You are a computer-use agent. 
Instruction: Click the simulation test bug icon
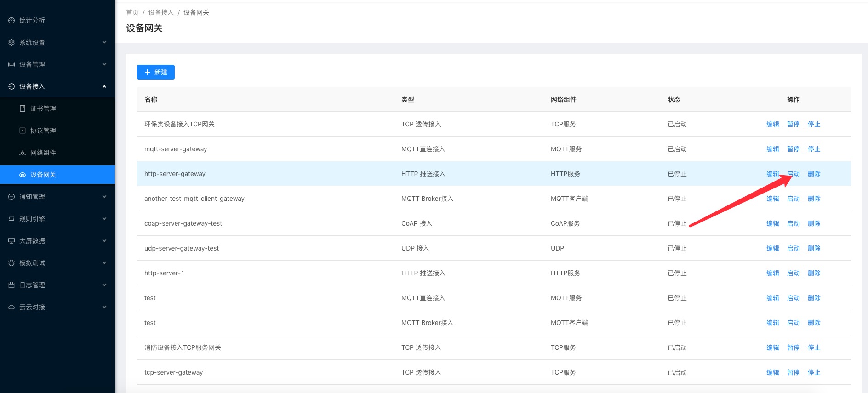pyautogui.click(x=11, y=263)
